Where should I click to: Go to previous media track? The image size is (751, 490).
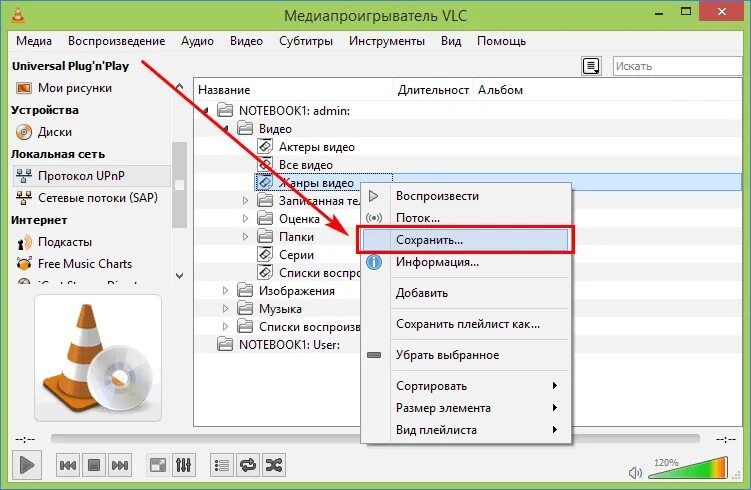(x=68, y=465)
